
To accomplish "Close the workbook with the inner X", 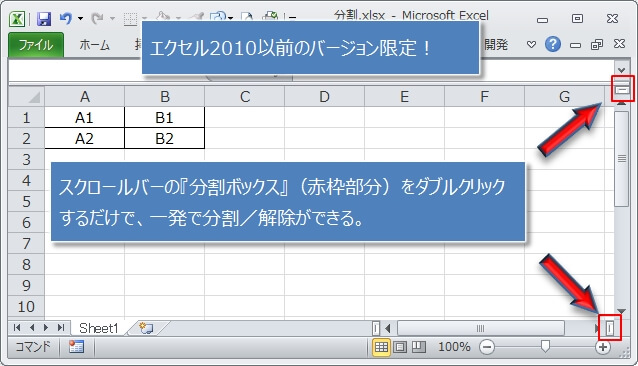I will pos(619,44).
